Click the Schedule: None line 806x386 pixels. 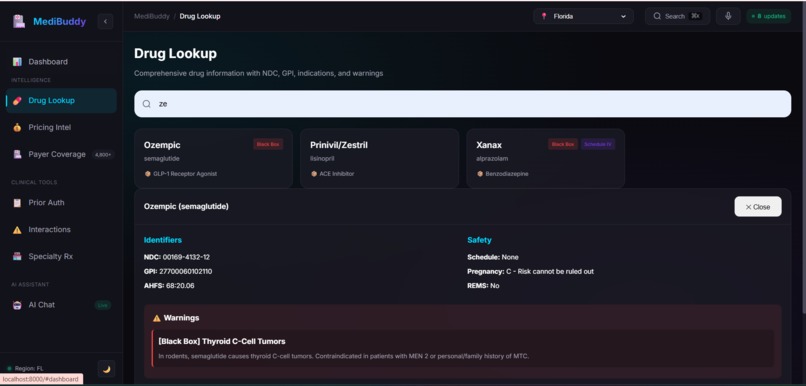click(492, 257)
